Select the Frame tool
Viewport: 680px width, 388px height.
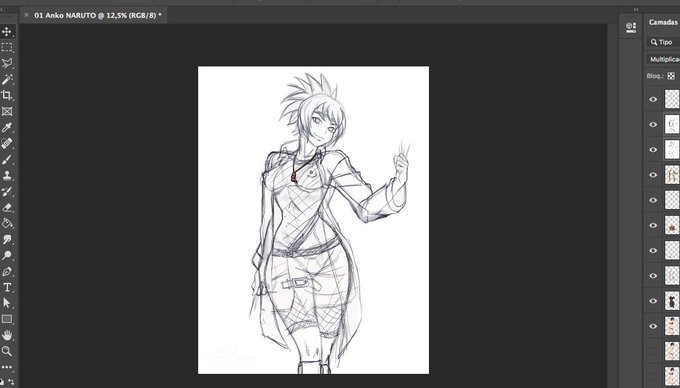(7, 111)
